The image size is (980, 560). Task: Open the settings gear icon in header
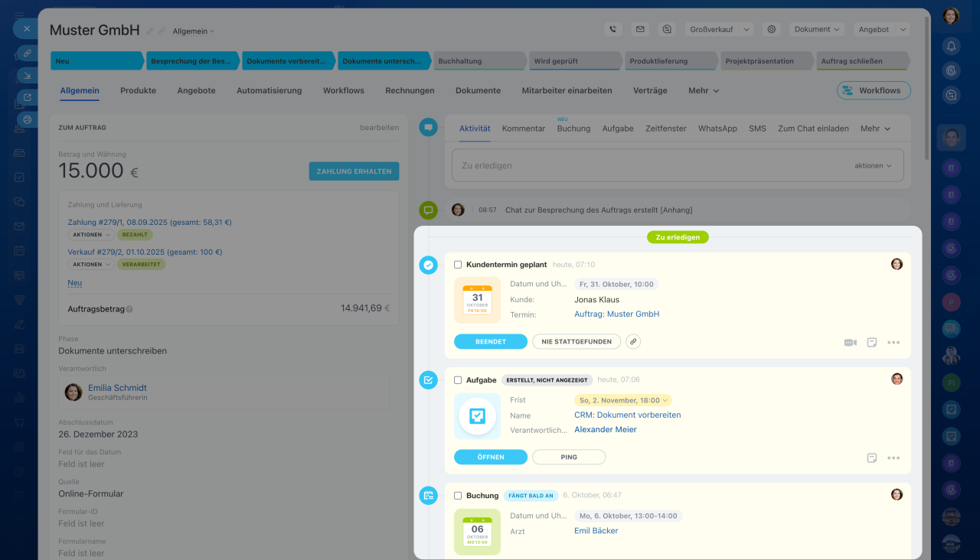tap(772, 29)
